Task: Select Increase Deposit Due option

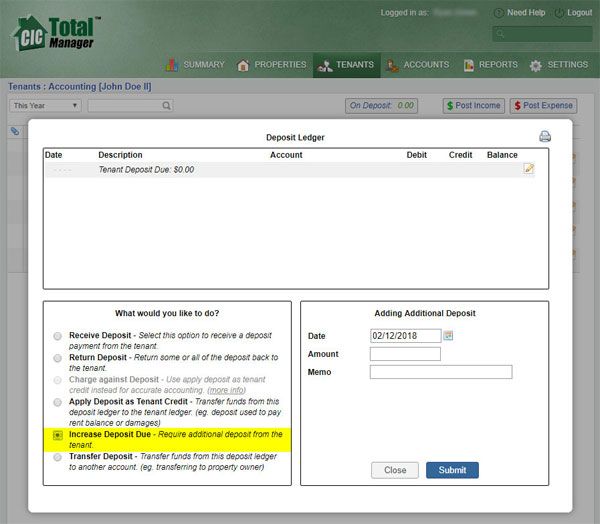Action: point(57,435)
